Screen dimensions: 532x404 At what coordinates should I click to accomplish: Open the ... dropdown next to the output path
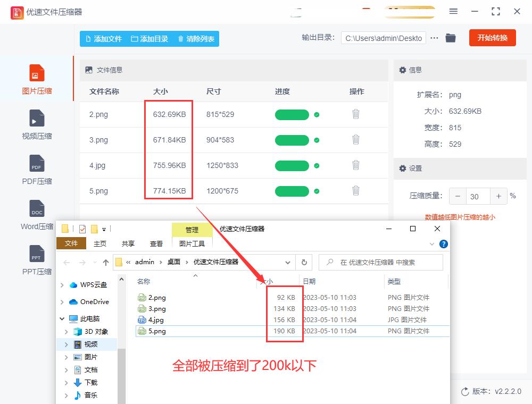tap(434, 38)
